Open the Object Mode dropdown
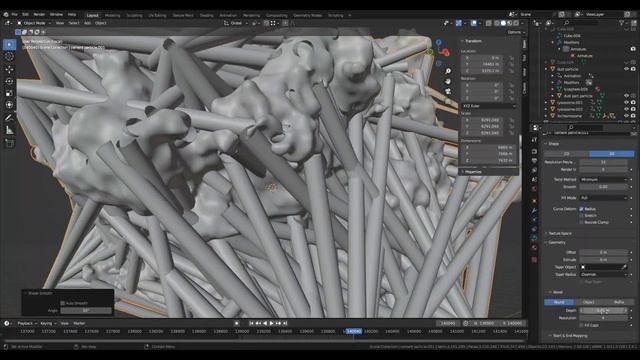This screenshot has height=360, width=640. pyautogui.click(x=34, y=23)
